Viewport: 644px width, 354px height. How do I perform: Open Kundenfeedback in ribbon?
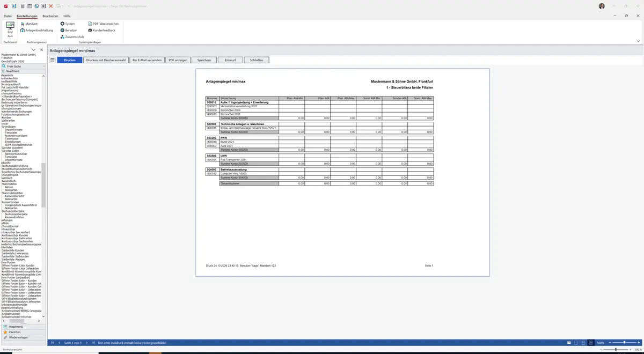pos(101,31)
